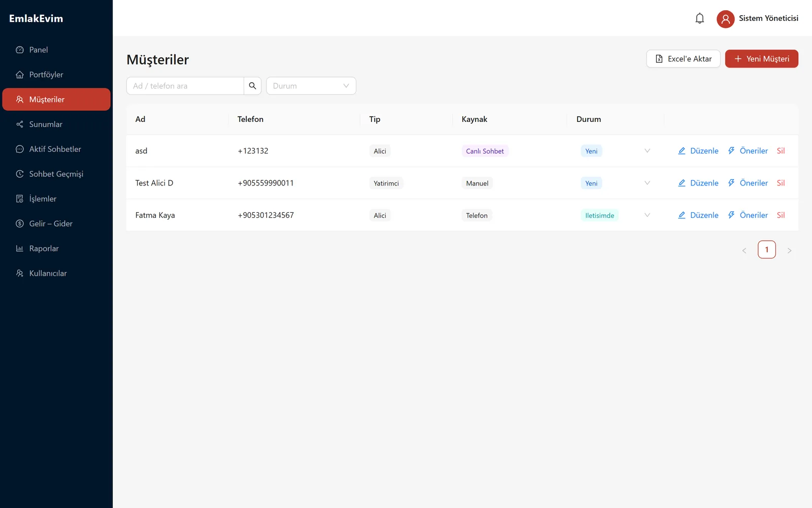Open the notifications bell
The width and height of the screenshot is (812, 508).
[x=699, y=18]
